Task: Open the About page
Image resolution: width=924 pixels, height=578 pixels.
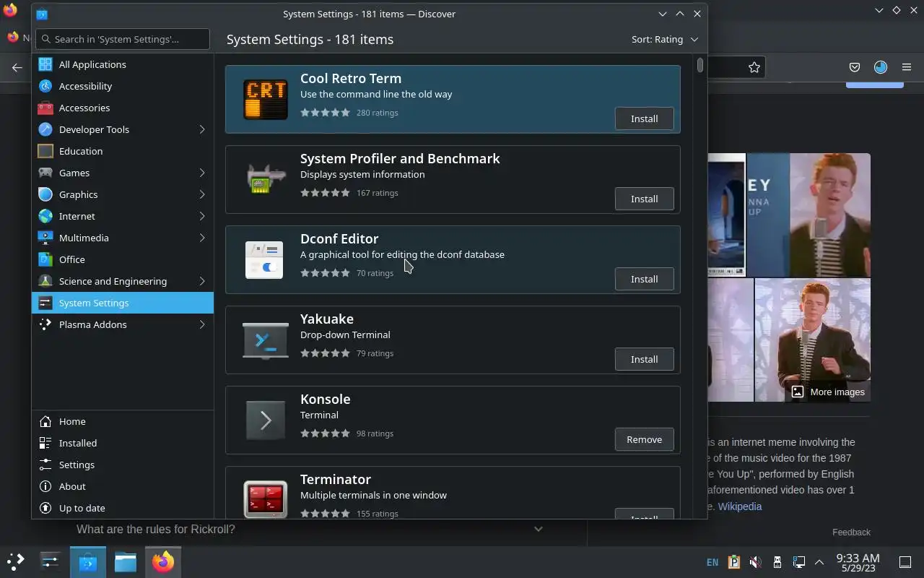Action: (123, 486)
